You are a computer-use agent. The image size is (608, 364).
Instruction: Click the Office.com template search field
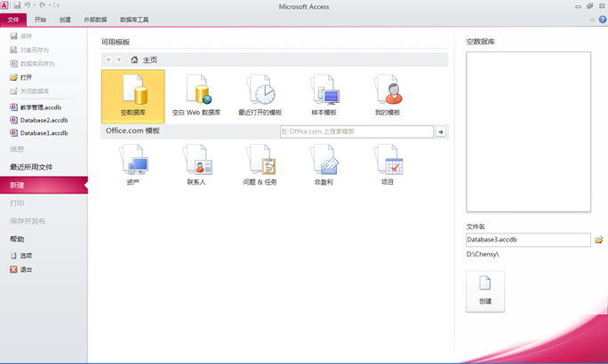tap(356, 131)
